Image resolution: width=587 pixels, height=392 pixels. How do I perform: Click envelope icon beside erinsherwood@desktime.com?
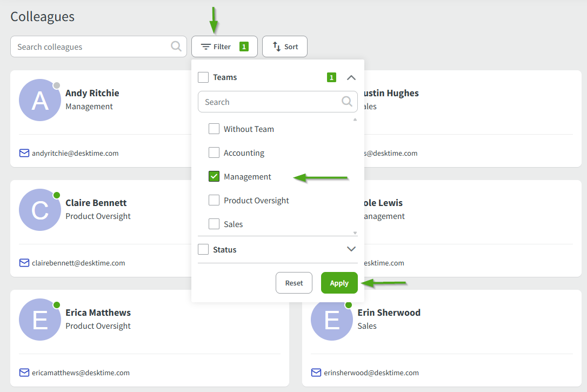(x=316, y=373)
